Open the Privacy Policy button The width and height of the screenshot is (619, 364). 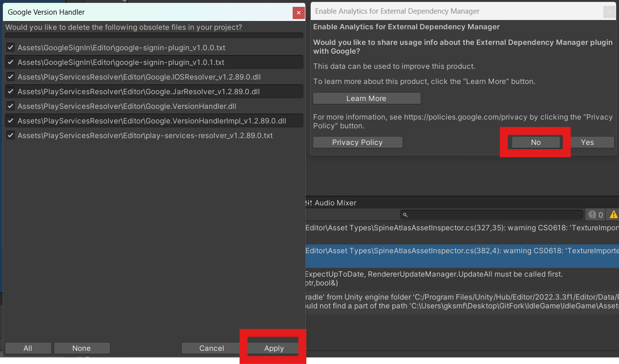point(358,142)
